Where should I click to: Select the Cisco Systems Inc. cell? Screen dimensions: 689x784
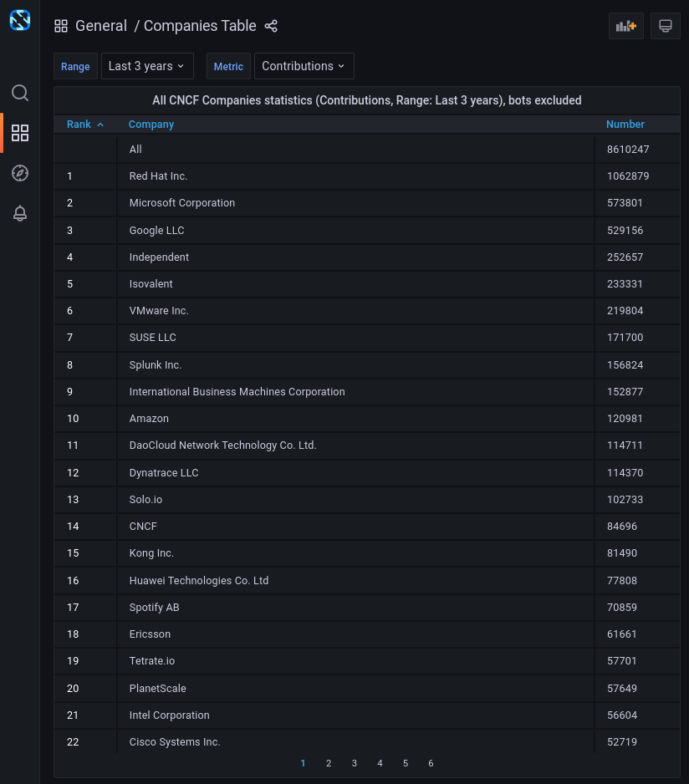(x=355, y=742)
